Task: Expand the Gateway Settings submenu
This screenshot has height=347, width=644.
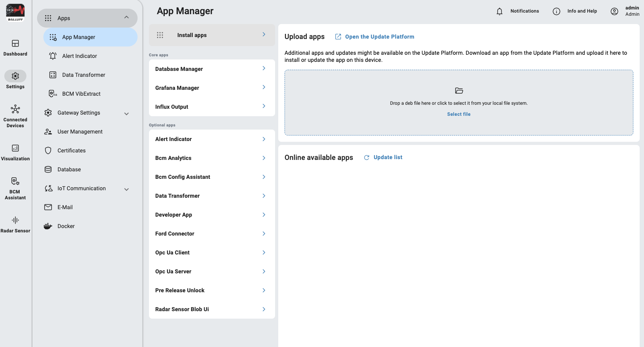Action: (x=127, y=113)
